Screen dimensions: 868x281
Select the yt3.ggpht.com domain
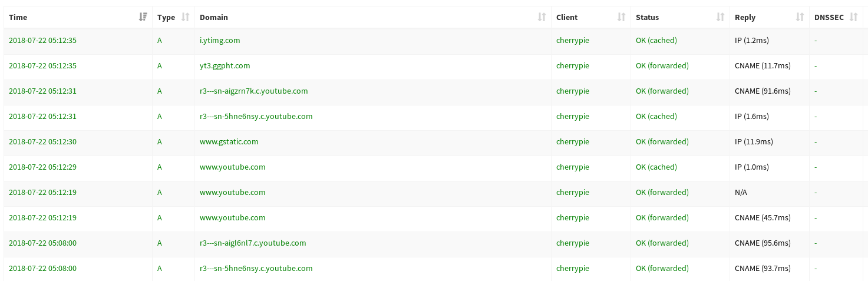[225, 66]
